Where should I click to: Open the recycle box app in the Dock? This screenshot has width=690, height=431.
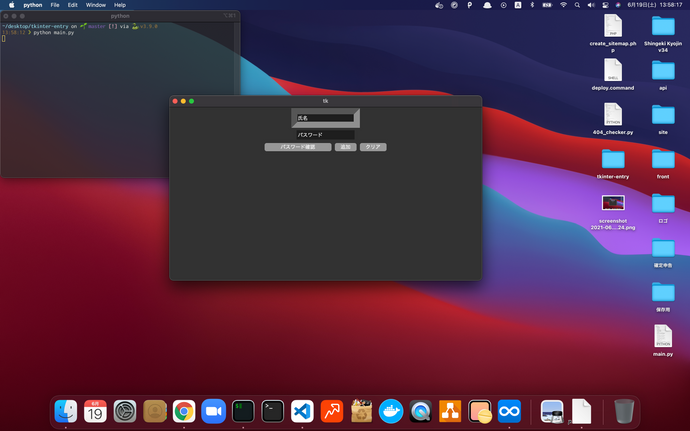[x=361, y=411]
